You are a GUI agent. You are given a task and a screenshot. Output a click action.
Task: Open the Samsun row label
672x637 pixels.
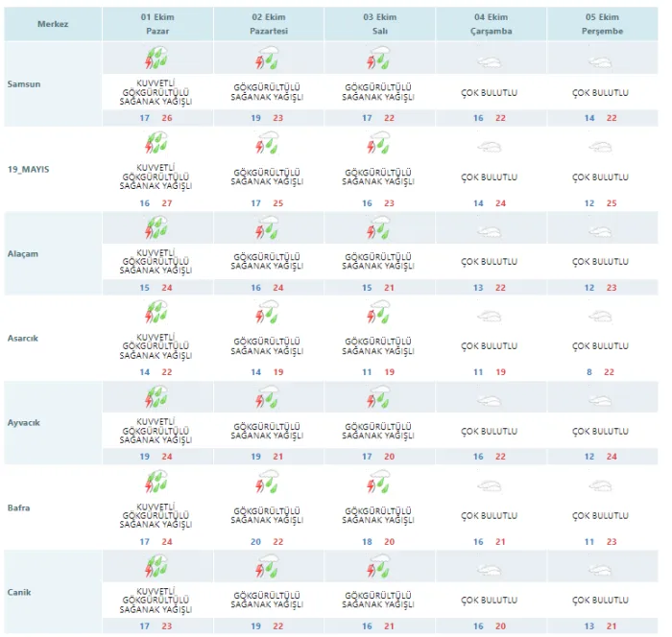24,84
